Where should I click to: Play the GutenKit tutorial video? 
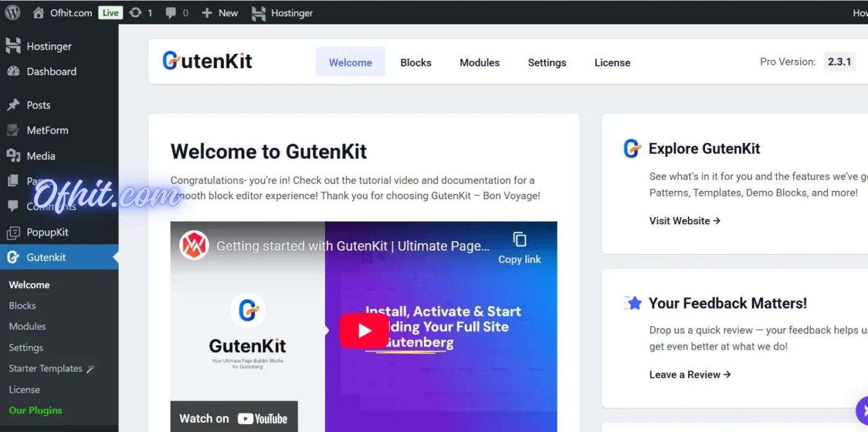[x=364, y=330]
